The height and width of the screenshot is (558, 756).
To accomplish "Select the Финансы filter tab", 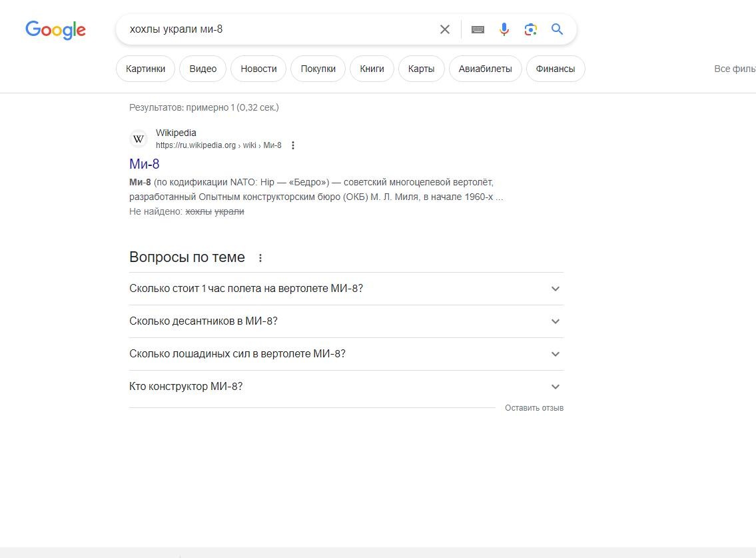I will tap(556, 69).
